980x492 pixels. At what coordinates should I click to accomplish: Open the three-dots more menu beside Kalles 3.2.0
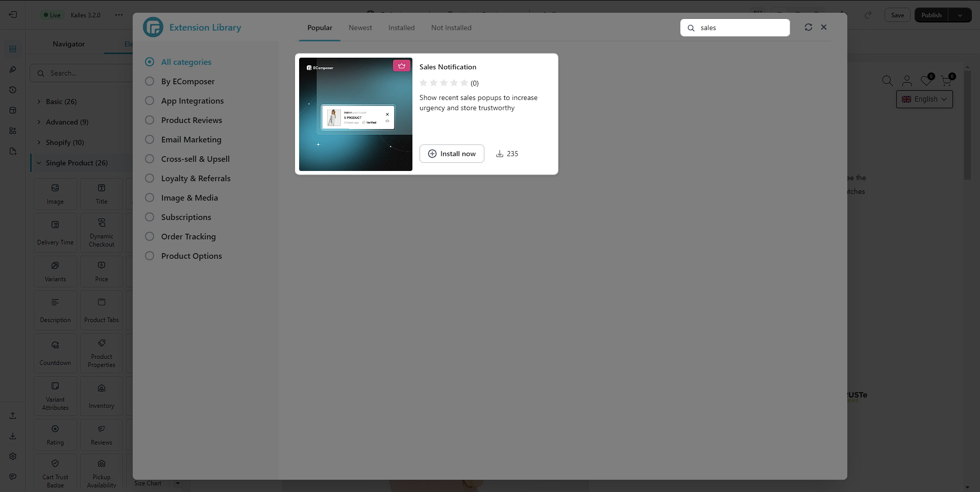(x=119, y=15)
